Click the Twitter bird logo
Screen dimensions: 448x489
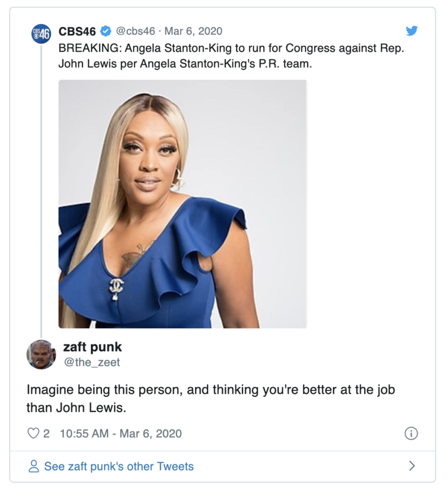click(x=411, y=31)
